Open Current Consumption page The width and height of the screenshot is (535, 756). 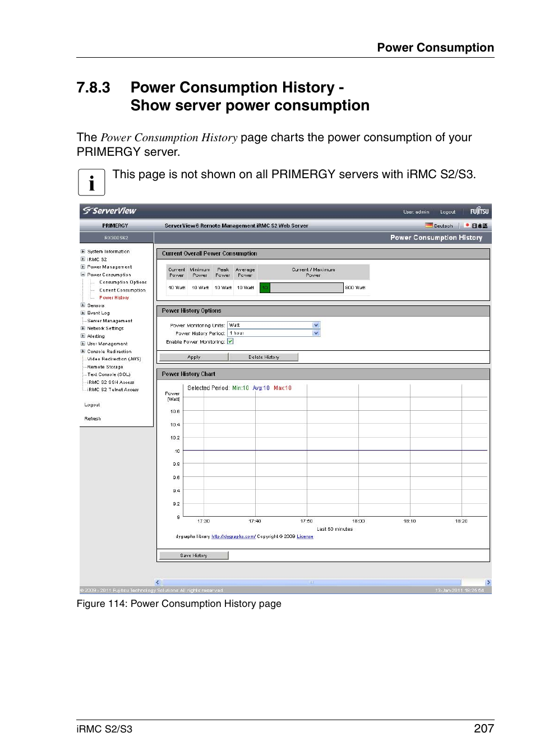coord(122,290)
